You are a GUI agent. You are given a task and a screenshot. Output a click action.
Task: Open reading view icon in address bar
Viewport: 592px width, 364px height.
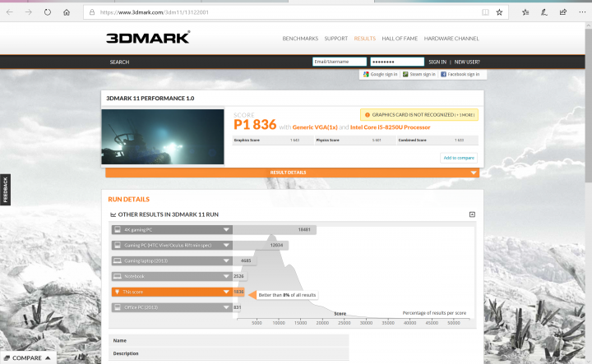[485, 12]
